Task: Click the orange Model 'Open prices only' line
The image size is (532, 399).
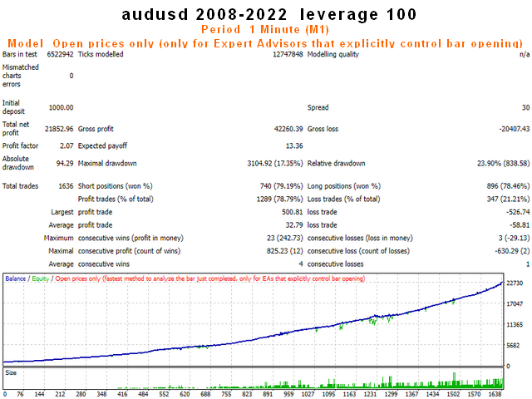Action: click(x=265, y=44)
